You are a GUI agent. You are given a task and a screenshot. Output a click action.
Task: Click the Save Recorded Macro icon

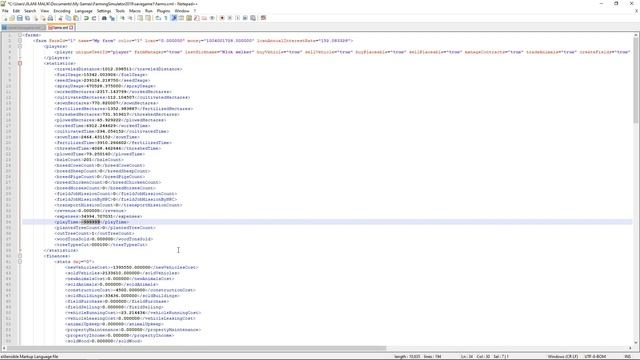click(253, 18)
